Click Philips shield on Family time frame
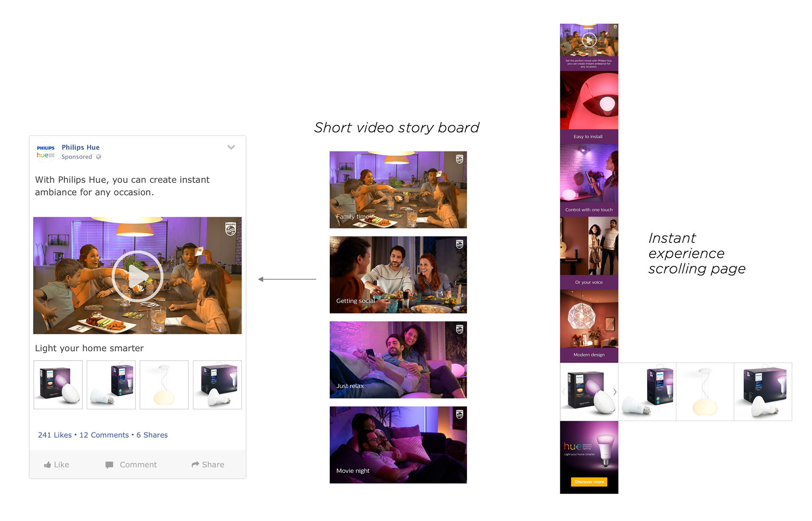812x521 pixels. coord(460,159)
